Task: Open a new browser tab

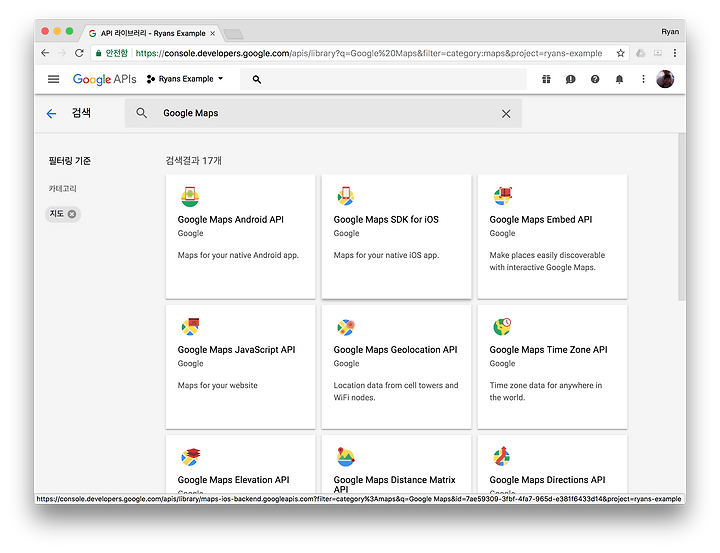Action: [233, 34]
